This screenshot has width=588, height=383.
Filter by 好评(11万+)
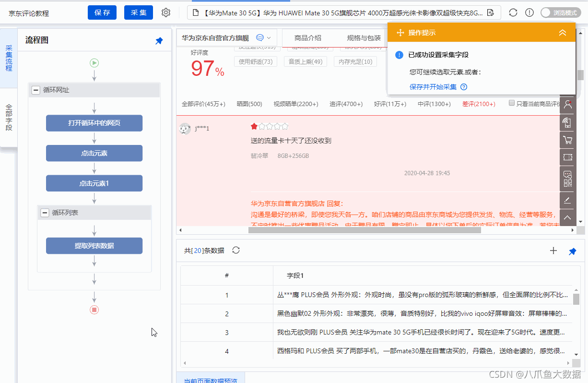pyautogui.click(x=390, y=104)
